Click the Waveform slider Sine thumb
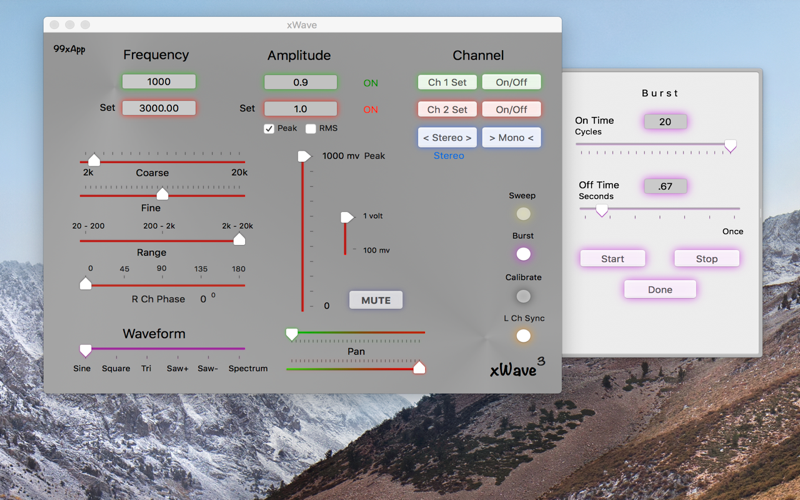The height and width of the screenshot is (500, 800). pos(85,350)
